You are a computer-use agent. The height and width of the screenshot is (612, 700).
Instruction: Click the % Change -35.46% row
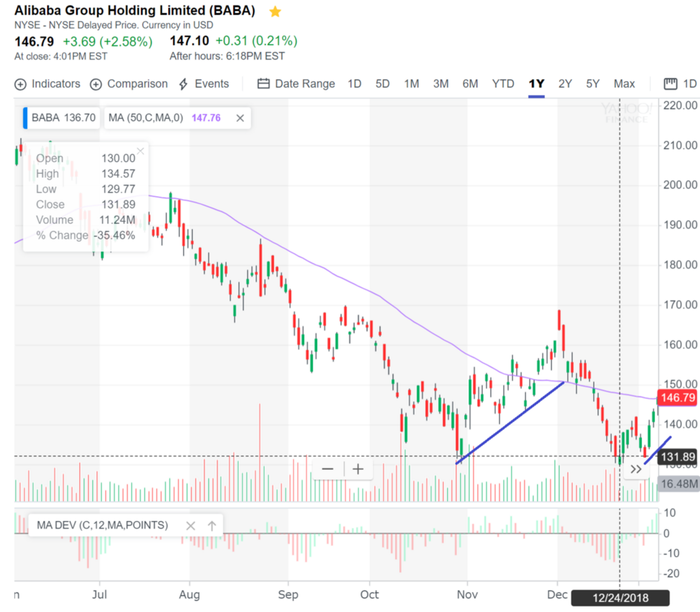pyautogui.click(x=86, y=235)
